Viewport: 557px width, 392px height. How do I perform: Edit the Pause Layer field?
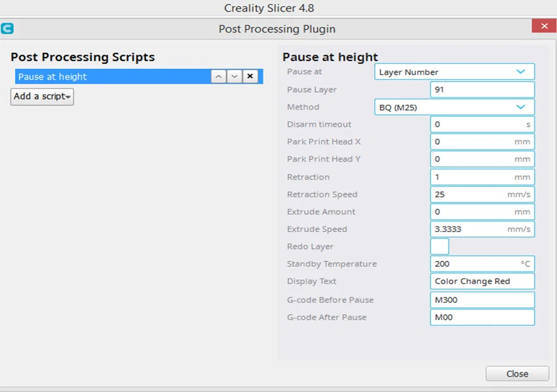tap(482, 90)
